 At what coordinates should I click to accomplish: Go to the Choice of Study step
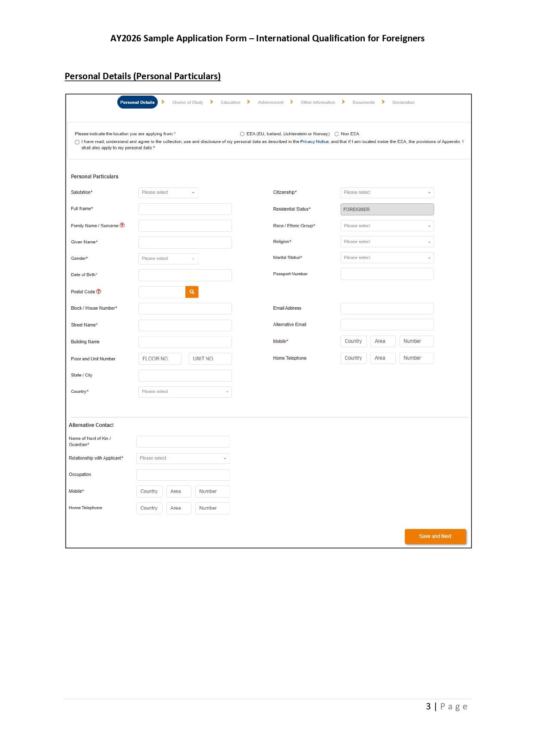[188, 103]
